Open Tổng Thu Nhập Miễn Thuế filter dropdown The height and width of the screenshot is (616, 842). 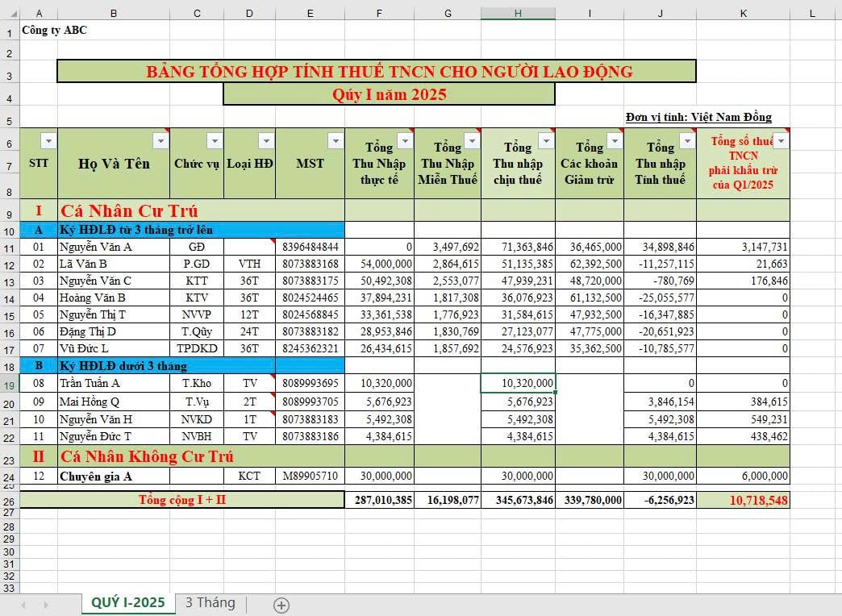point(472,141)
